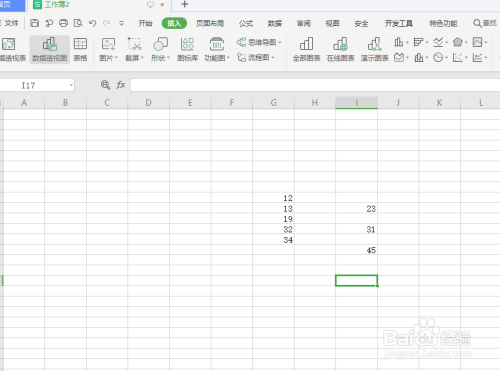Viewport: 500px width, 371px height.
Task: Click the Print icon in quick toolbar
Action: click(x=63, y=23)
